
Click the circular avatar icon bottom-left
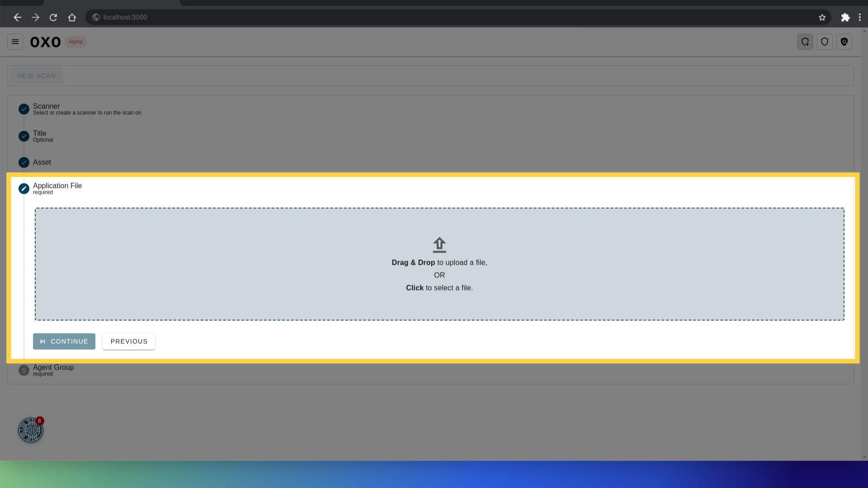(x=30, y=430)
